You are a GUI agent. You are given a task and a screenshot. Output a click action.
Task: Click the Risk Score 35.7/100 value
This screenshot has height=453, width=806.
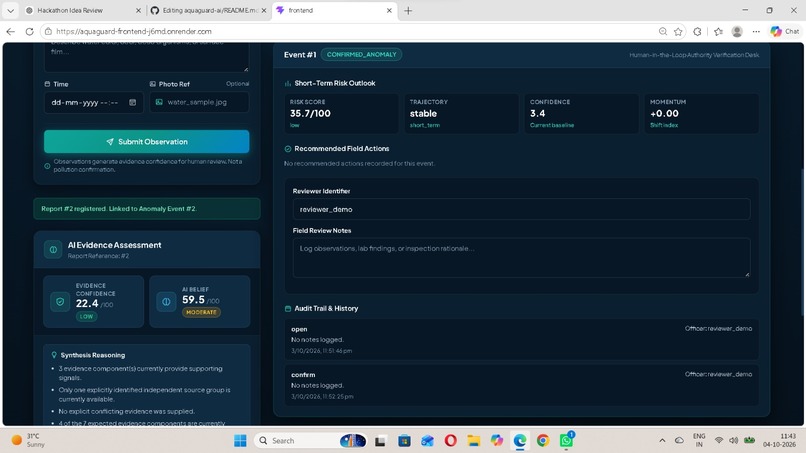[310, 114]
